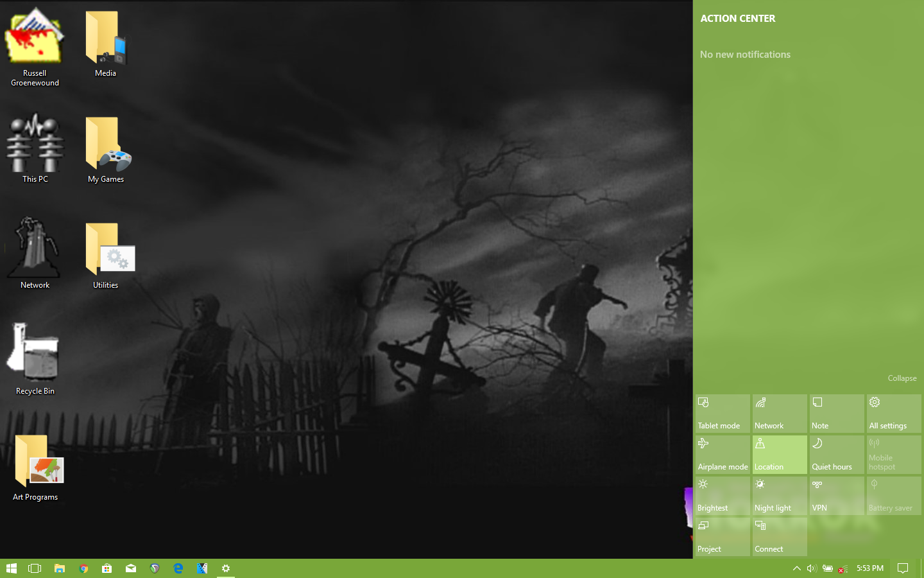Show hidden icons using the tray chevron
This screenshot has height=578, width=924.
[796, 568]
